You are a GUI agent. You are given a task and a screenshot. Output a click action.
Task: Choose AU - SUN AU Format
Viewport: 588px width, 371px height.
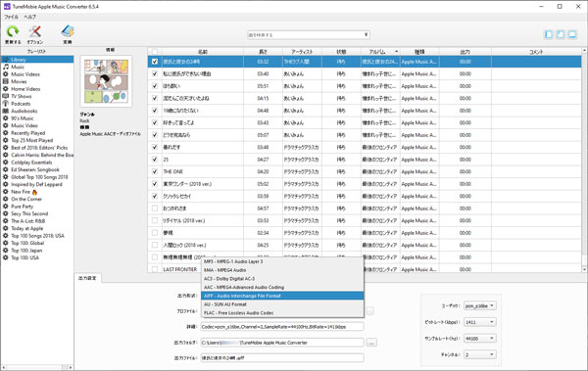pyautogui.click(x=282, y=304)
